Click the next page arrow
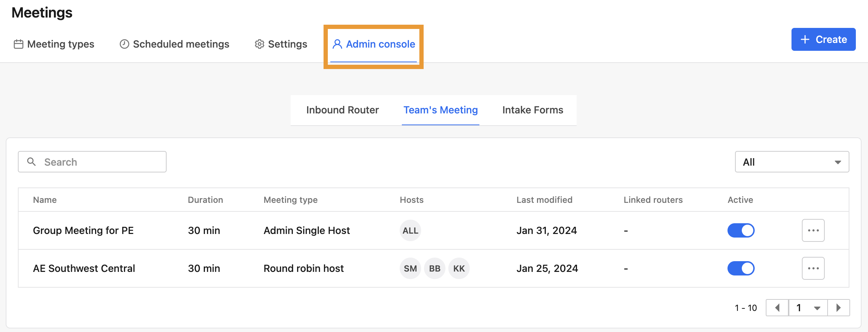 point(839,307)
